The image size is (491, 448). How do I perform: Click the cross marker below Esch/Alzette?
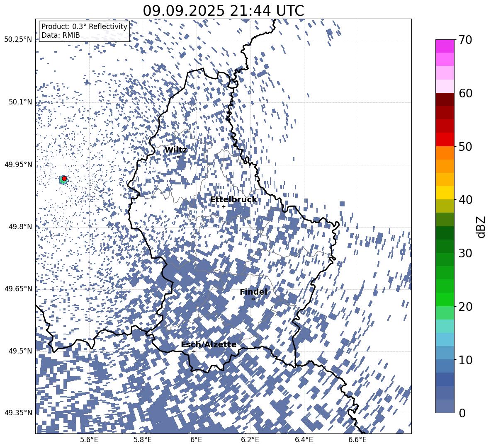(194, 351)
